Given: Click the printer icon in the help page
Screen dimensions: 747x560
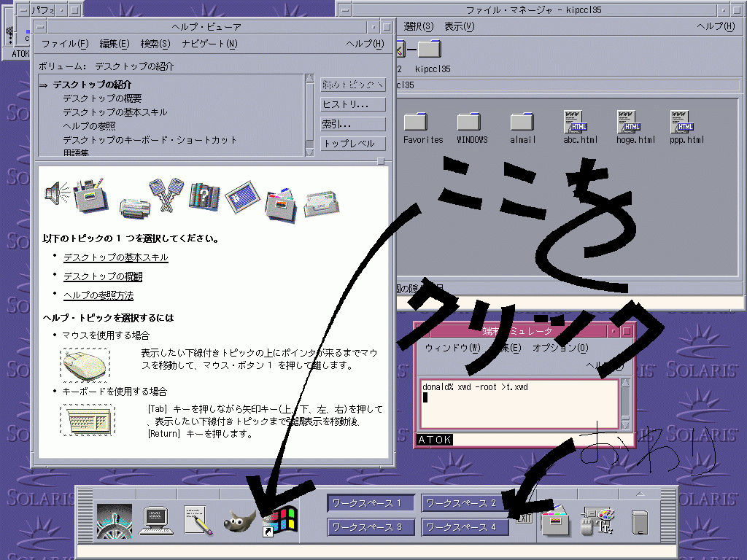Looking at the screenshot, I should pos(135,208).
